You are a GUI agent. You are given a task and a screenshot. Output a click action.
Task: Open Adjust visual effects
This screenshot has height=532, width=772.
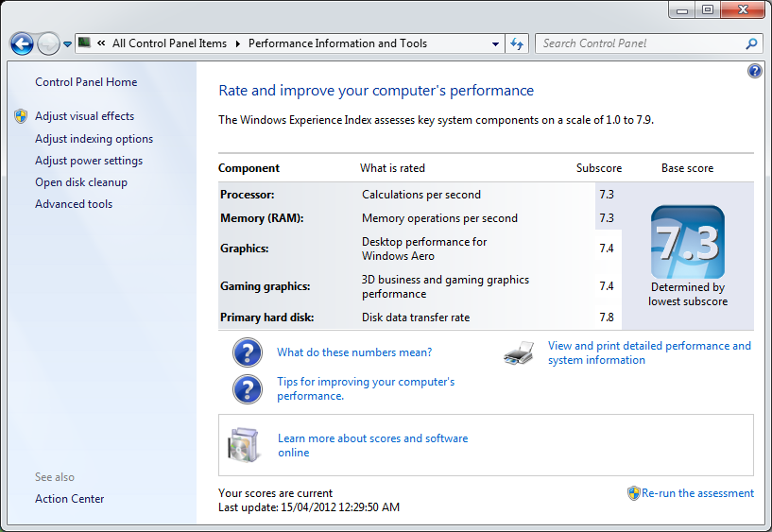pyautogui.click(x=85, y=116)
